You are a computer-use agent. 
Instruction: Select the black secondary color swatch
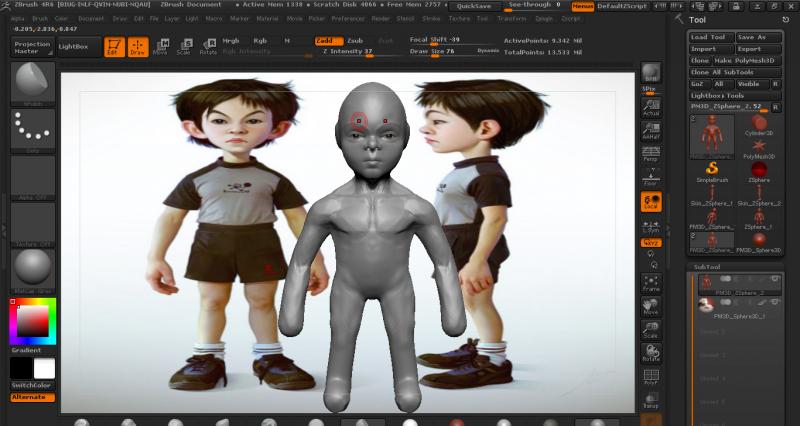[21, 368]
